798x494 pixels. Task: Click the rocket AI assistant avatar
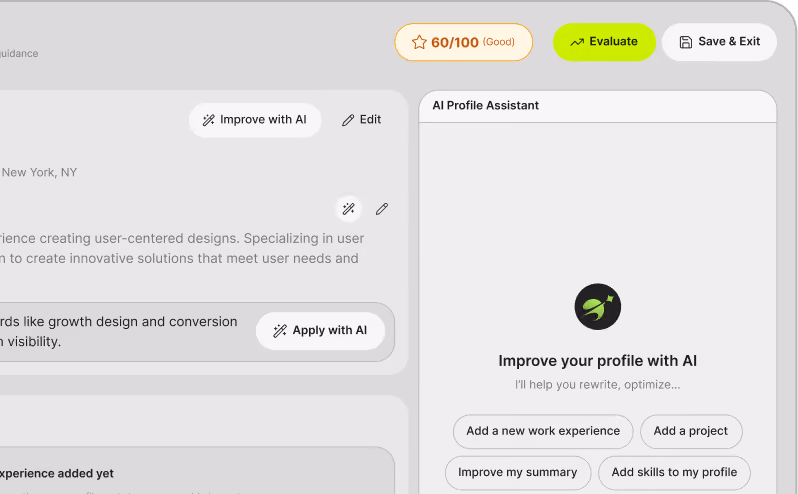pyautogui.click(x=597, y=307)
